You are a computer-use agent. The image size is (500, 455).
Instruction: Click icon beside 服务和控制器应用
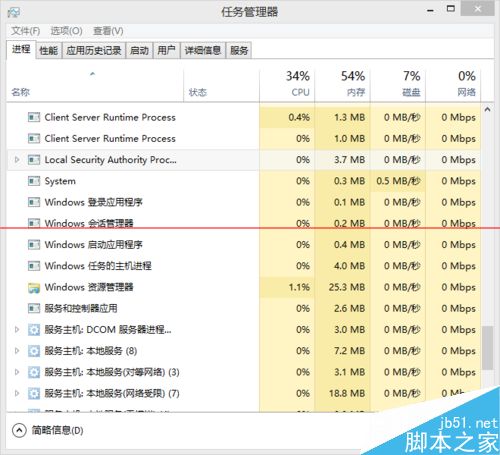34,308
